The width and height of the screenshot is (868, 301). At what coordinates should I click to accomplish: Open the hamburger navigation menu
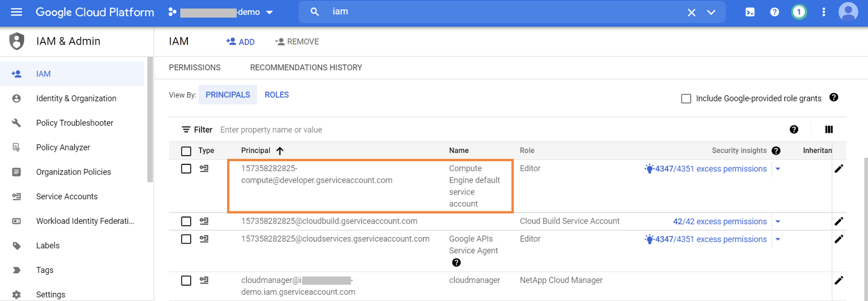pos(16,12)
